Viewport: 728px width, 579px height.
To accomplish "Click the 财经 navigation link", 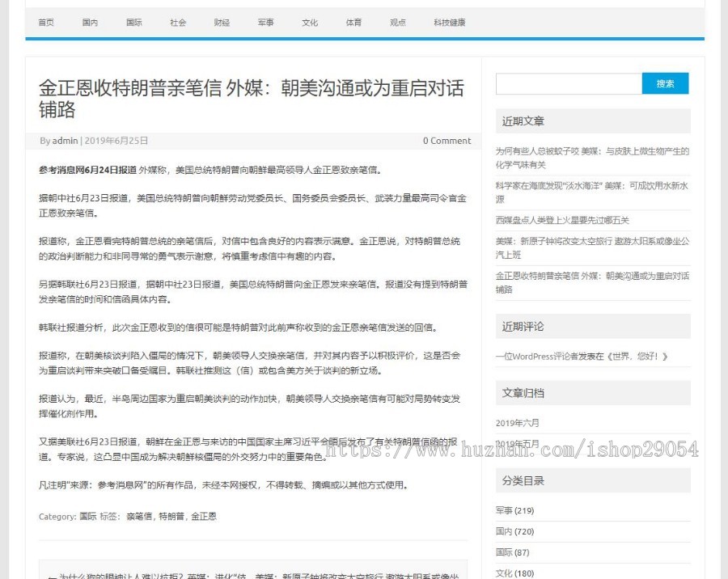I will tap(222, 23).
